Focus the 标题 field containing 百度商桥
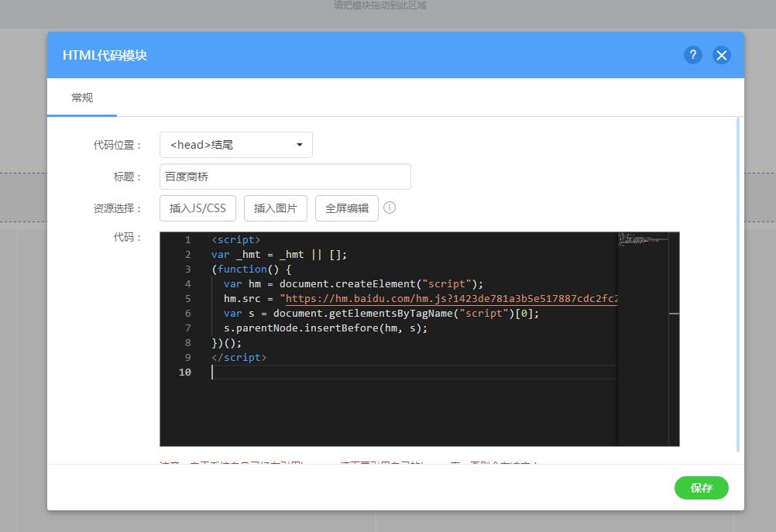776x532 pixels. pyautogui.click(x=285, y=177)
